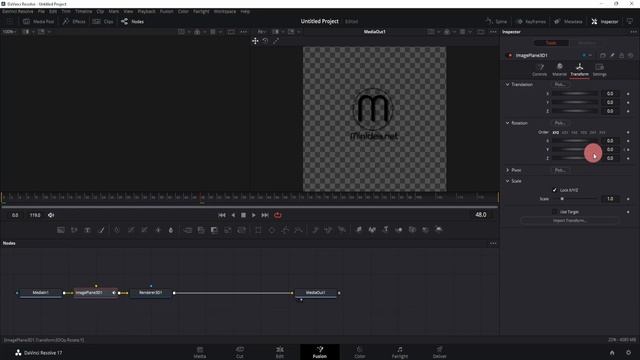
Task: Click the Rotation Z slider
Action: tap(576, 158)
